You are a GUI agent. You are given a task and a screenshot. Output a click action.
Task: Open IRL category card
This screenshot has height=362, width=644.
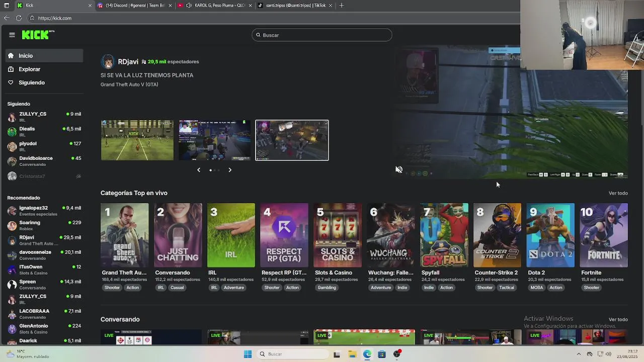pos(231,235)
